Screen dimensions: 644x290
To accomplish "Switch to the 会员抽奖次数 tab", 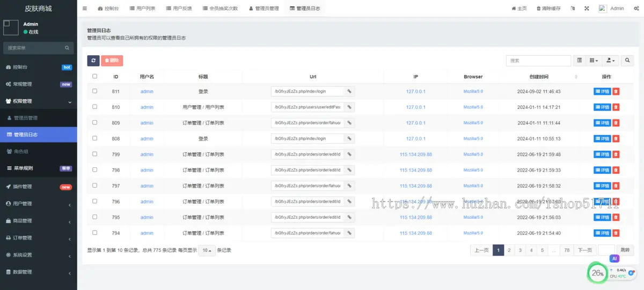I will [220, 9].
